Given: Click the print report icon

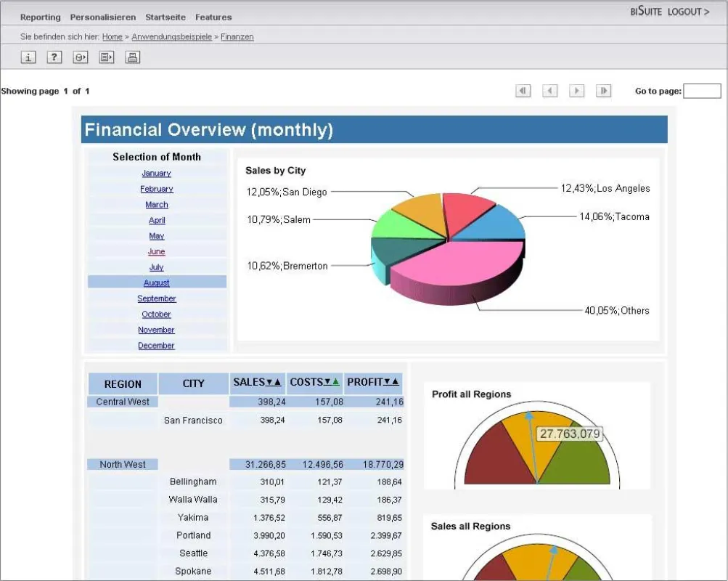Looking at the screenshot, I should point(132,57).
